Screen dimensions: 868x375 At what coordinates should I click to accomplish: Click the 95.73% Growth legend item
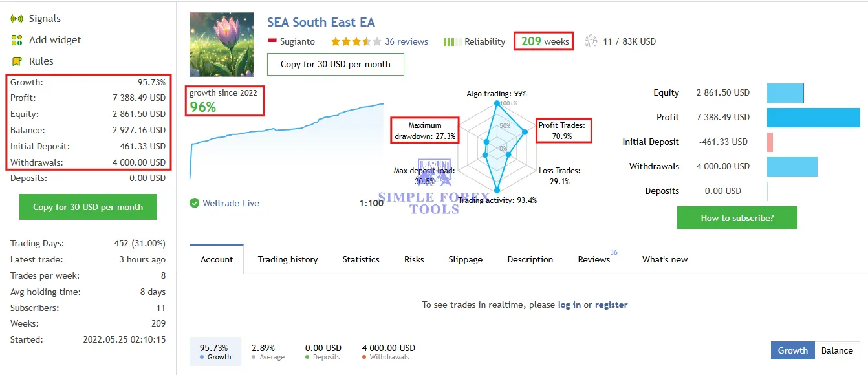click(215, 352)
